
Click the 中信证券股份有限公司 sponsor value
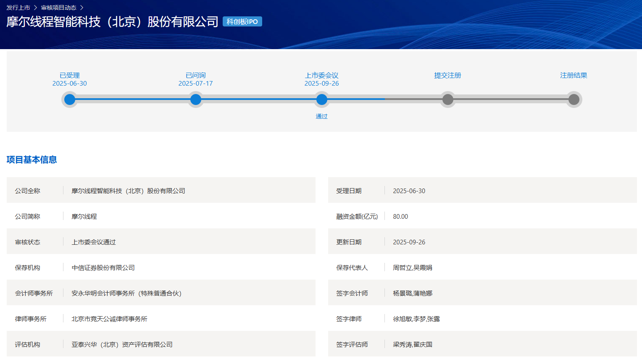103,267
